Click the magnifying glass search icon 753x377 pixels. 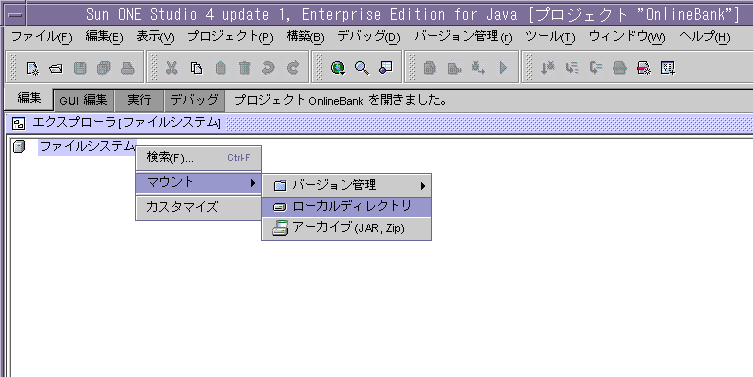click(362, 69)
